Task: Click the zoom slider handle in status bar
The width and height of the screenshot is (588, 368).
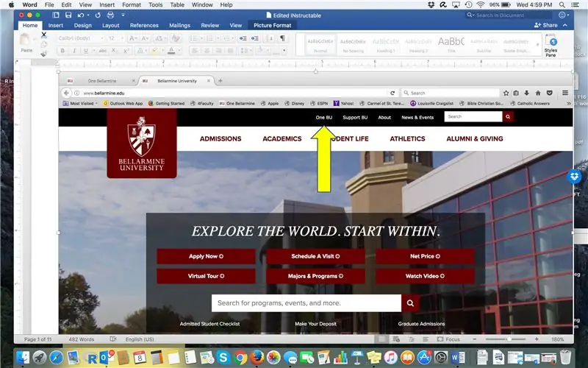Action: [509, 339]
